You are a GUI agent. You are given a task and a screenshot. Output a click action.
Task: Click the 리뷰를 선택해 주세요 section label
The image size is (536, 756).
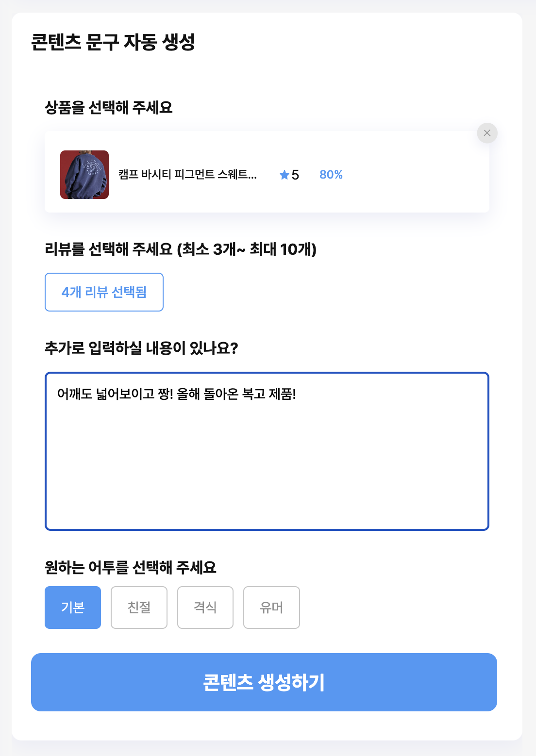(x=181, y=249)
